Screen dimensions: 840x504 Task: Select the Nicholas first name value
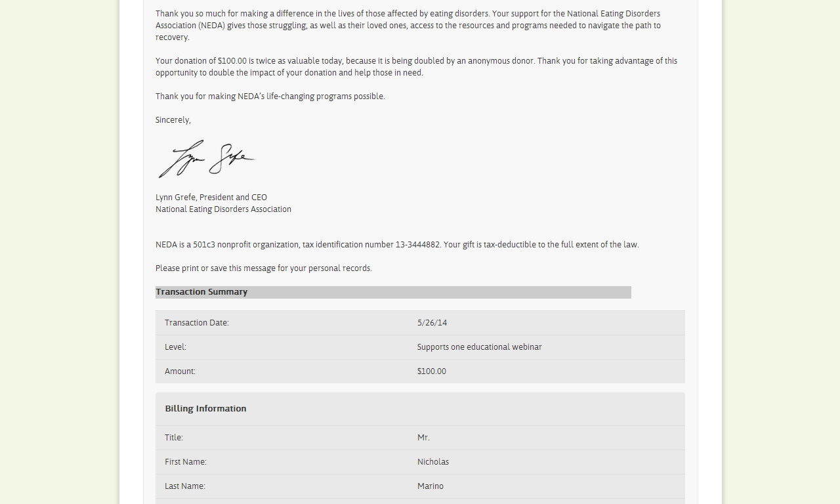433,462
